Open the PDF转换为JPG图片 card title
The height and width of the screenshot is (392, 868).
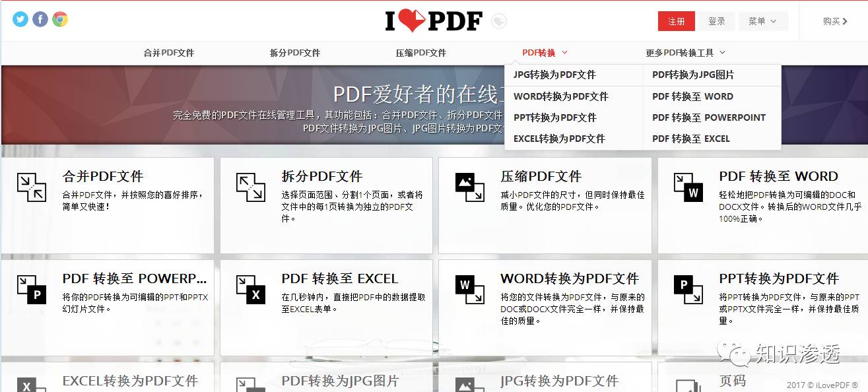(x=340, y=381)
